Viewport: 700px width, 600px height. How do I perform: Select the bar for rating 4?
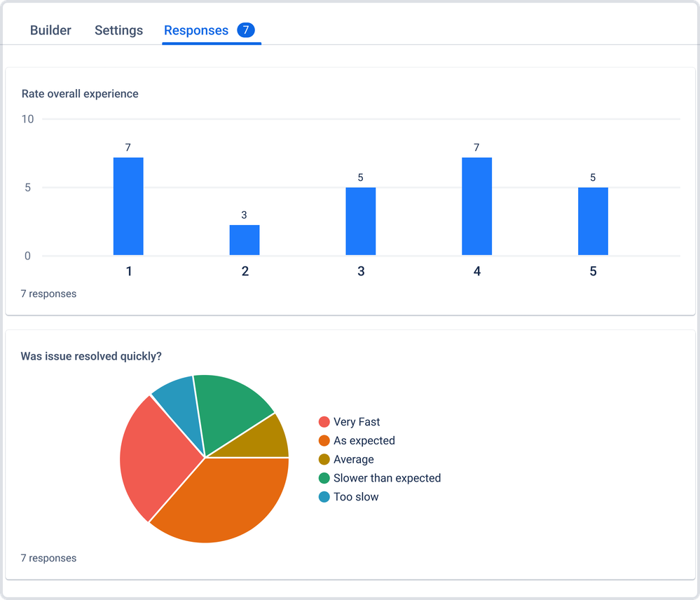(x=476, y=206)
